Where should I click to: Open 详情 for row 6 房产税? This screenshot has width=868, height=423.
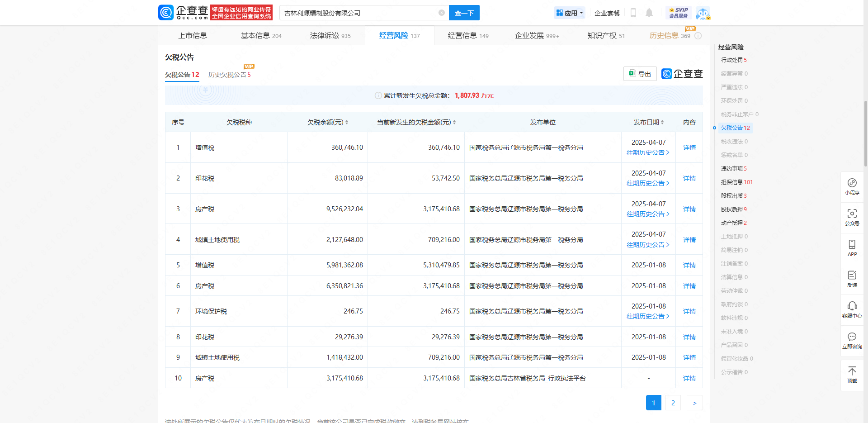[x=689, y=286]
